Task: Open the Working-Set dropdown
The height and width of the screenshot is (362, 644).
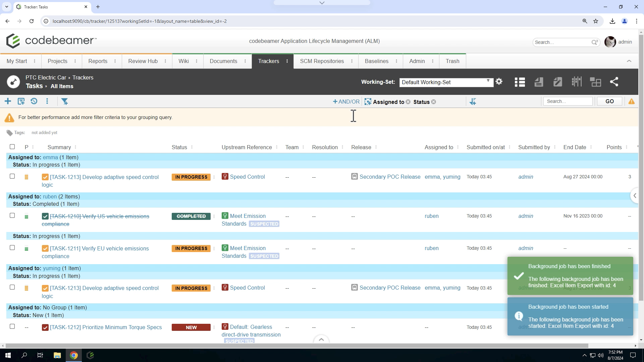Action: (x=446, y=82)
